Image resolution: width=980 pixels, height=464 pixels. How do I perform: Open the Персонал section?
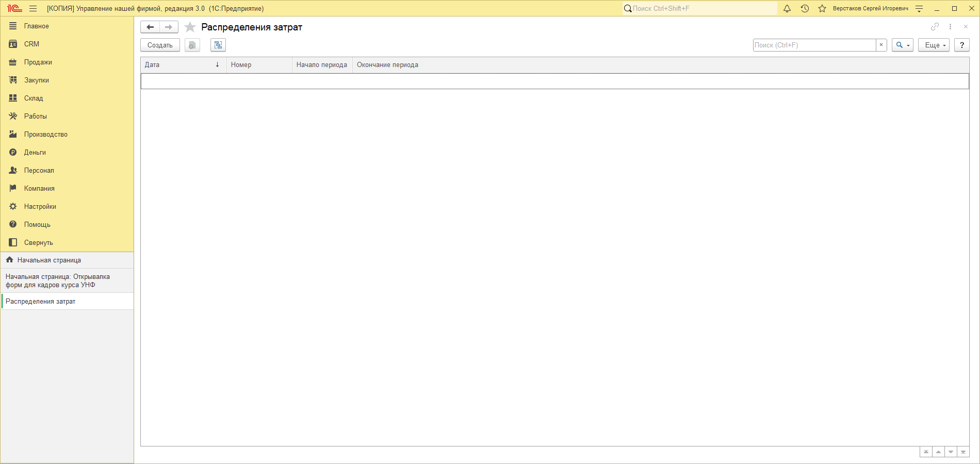(x=67, y=170)
